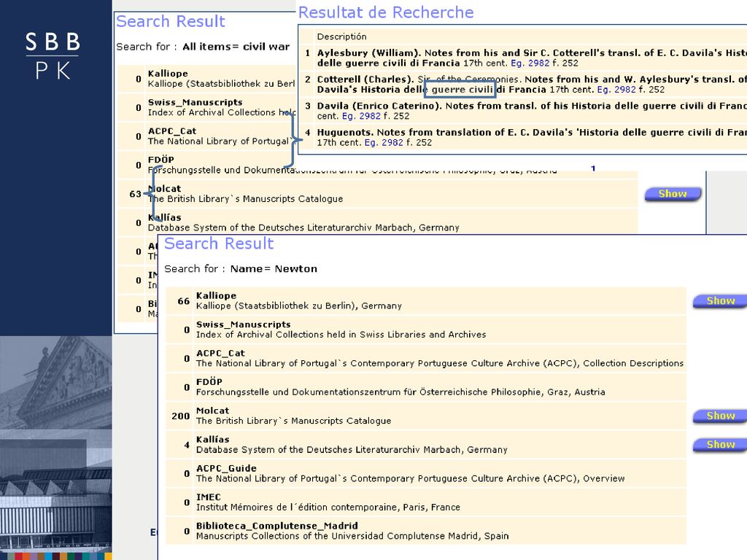Show Kallías results for the Newton search

[x=720, y=445]
